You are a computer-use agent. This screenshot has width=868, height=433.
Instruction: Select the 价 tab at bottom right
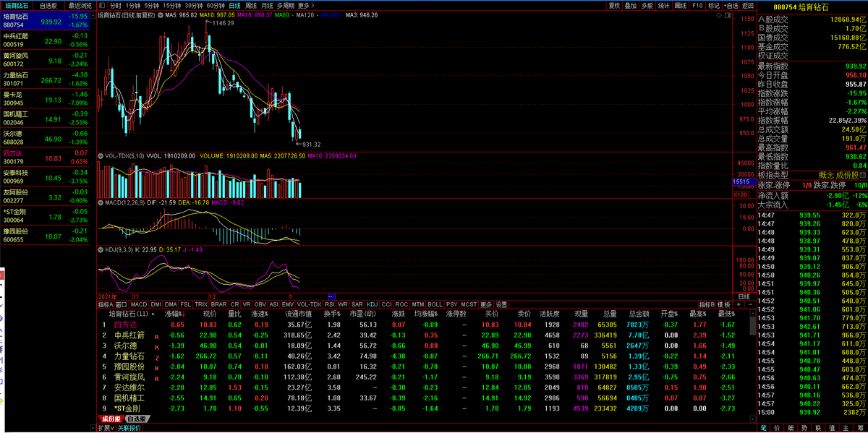tap(777, 427)
